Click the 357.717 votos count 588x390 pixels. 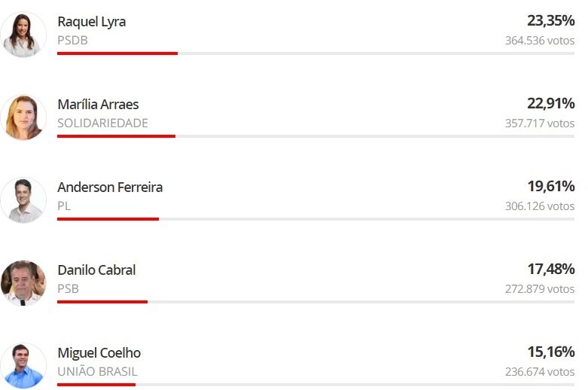coord(539,123)
